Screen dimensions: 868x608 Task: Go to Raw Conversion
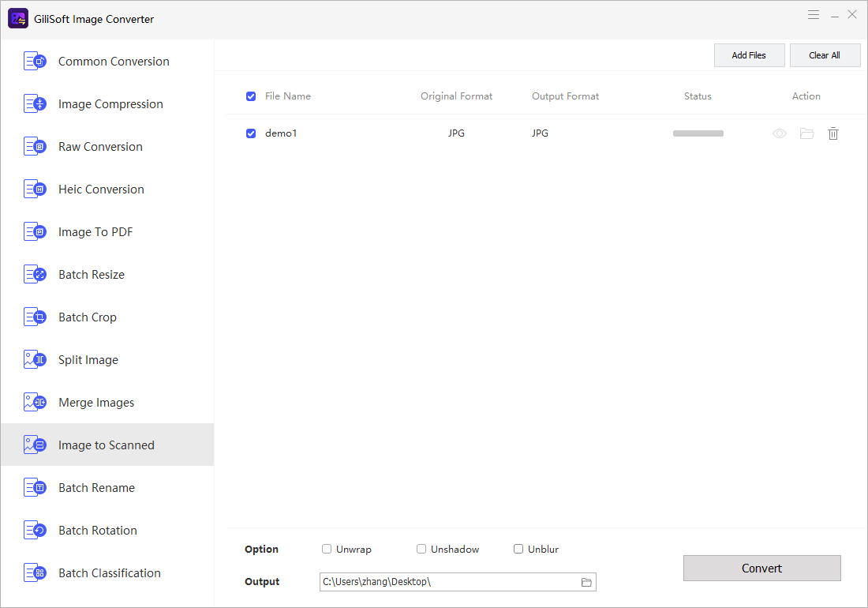point(101,147)
